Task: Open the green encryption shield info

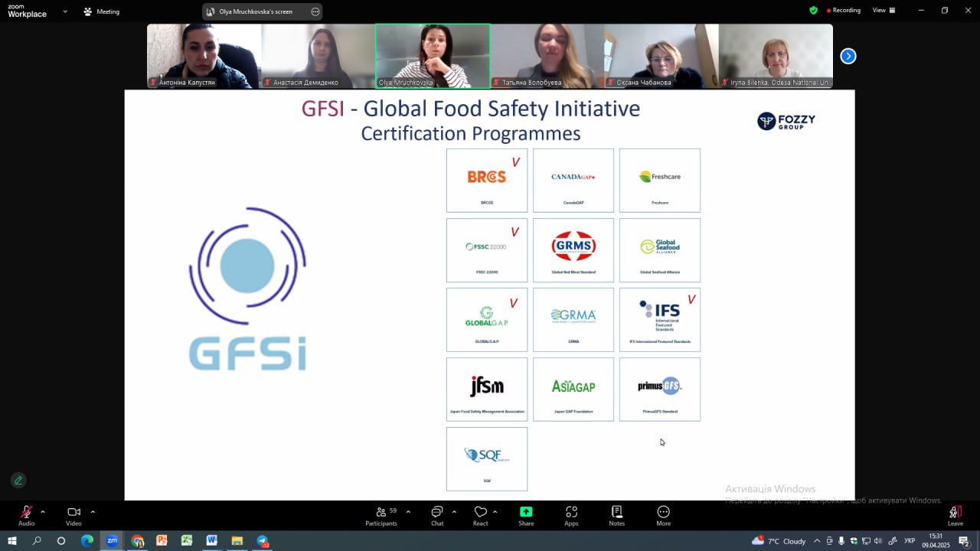Action: 813,11
